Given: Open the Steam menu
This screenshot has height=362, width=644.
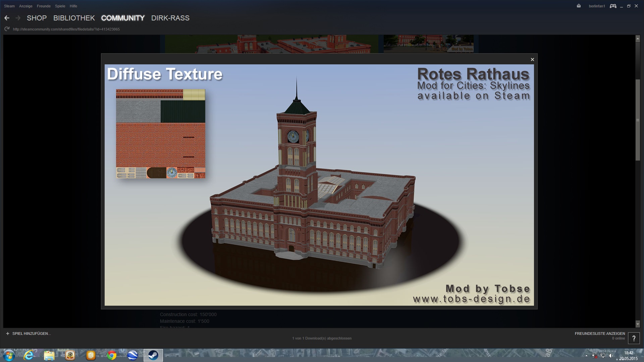Looking at the screenshot, I should (9, 6).
